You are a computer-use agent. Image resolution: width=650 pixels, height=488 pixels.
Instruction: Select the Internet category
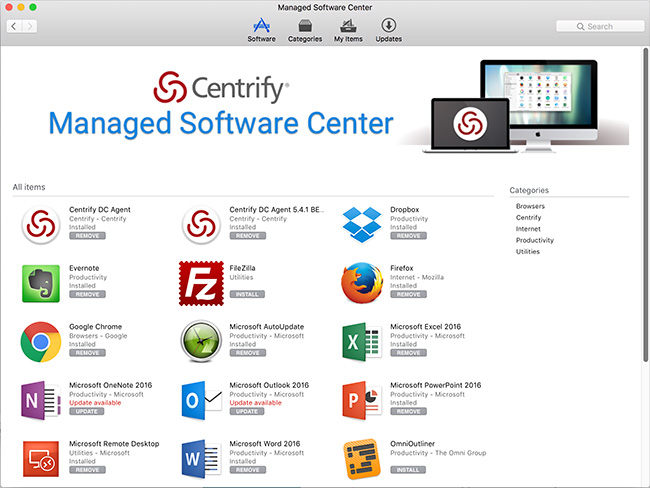(x=528, y=229)
